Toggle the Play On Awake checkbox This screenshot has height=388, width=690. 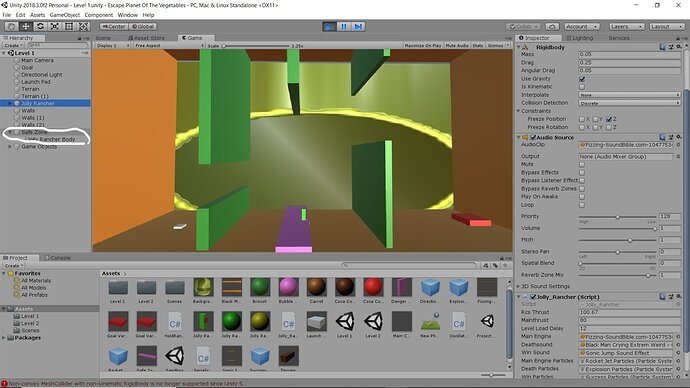pos(582,197)
